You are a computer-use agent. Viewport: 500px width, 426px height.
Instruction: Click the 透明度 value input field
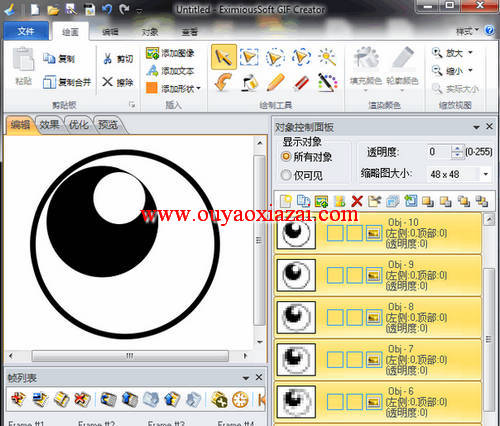[x=439, y=152]
